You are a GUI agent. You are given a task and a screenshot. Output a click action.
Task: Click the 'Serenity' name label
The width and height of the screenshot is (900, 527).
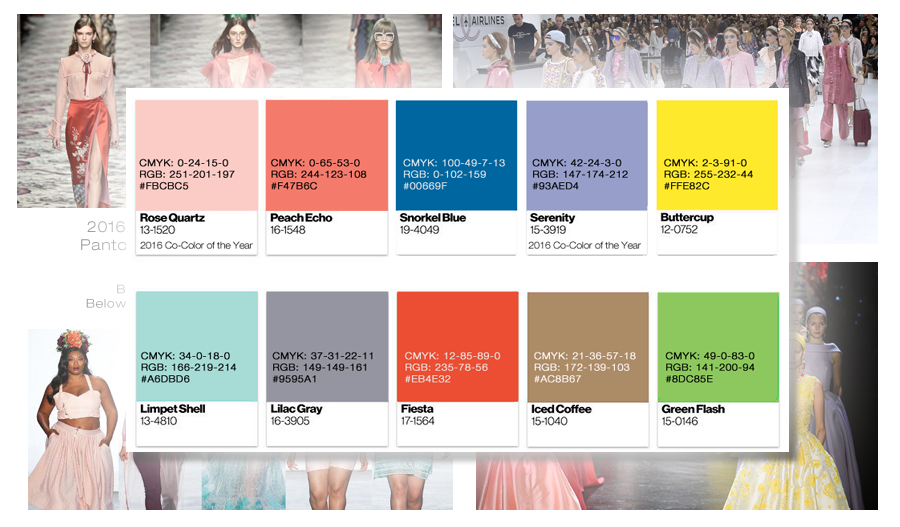[552, 218]
